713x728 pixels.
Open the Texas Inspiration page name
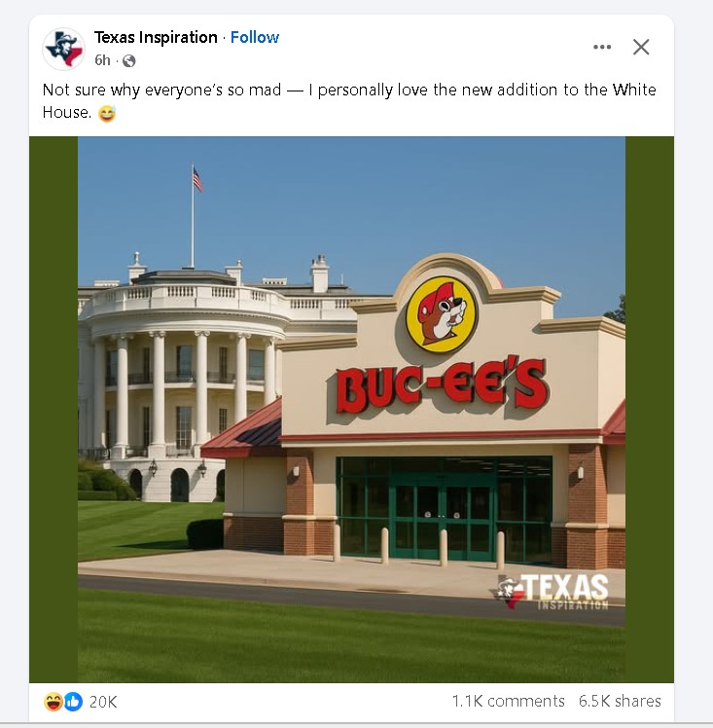tap(156, 37)
